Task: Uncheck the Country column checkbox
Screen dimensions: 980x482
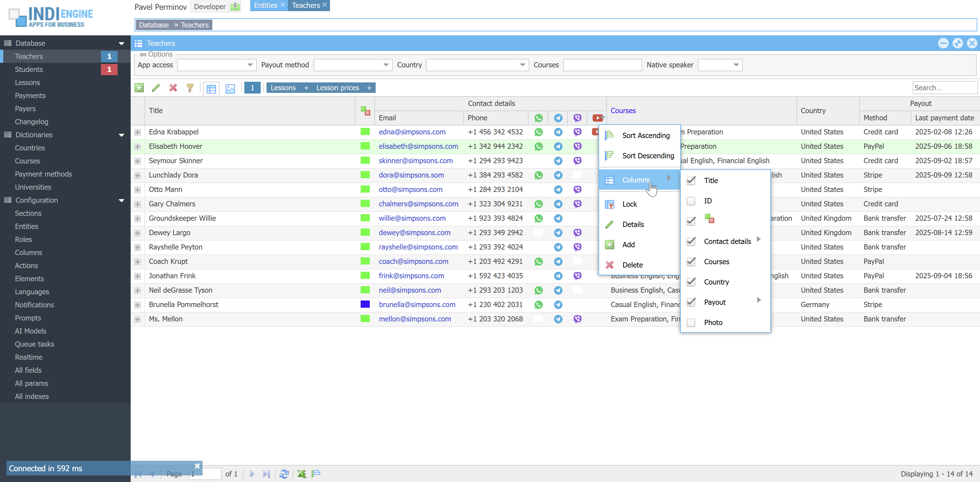Action: [x=691, y=282]
